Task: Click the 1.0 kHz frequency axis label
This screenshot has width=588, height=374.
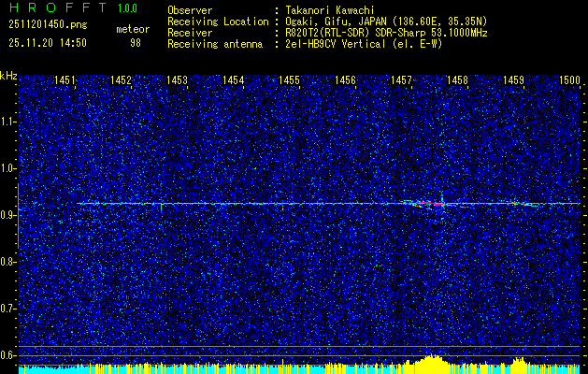Action: (7, 168)
